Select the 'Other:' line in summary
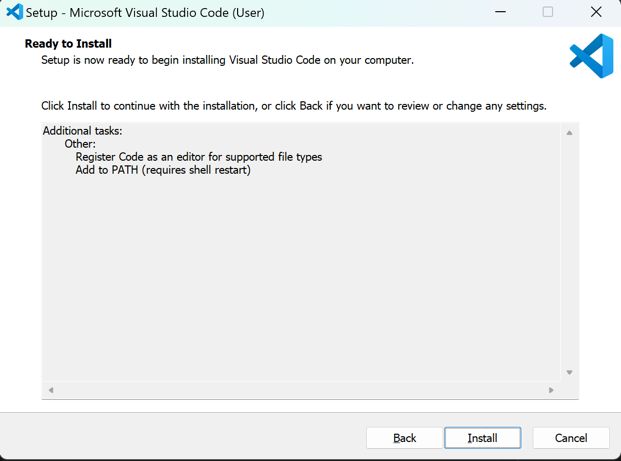Screen dimensions: 621x461 (x=80, y=144)
